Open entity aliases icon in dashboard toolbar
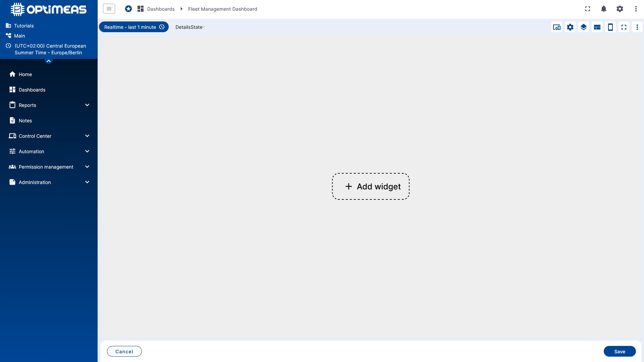The height and width of the screenshot is (362, 644). click(557, 27)
